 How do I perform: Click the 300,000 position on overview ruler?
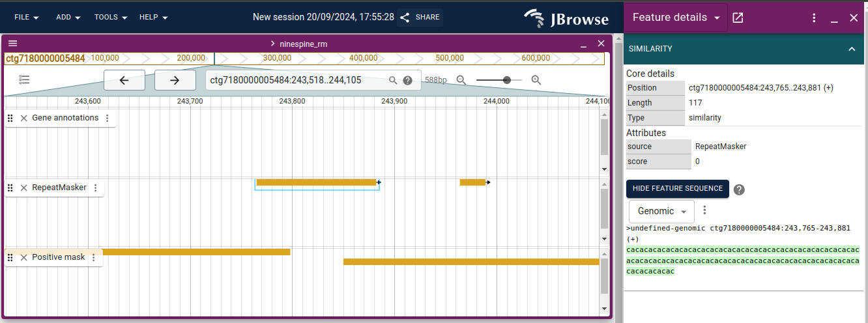277,58
